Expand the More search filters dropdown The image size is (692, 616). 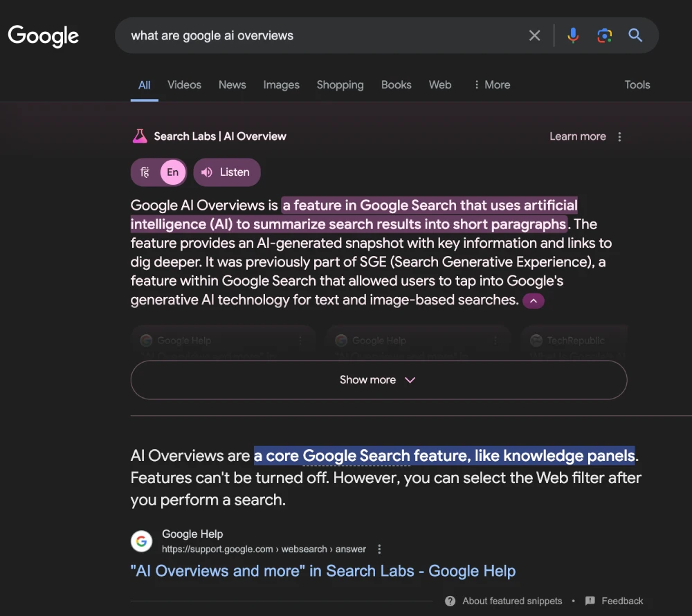point(491,85)
